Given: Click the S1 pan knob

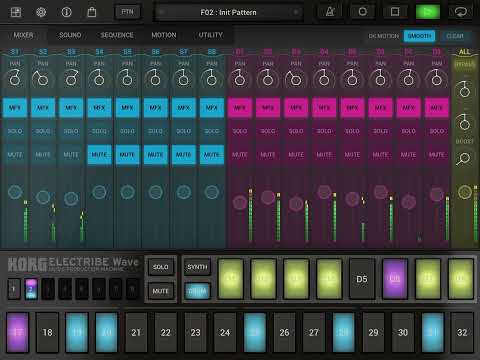Looking at the screenshot, I should point(15,79).
